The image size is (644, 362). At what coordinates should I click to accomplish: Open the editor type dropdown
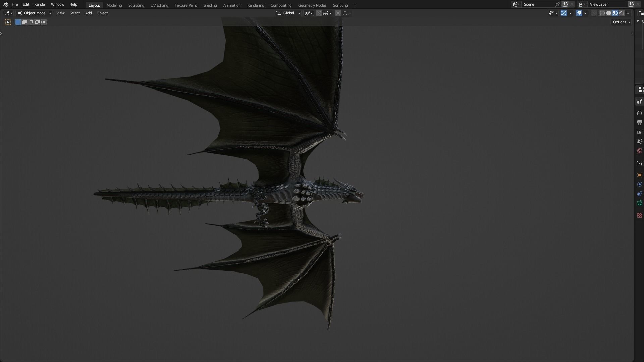pos(8,13)
